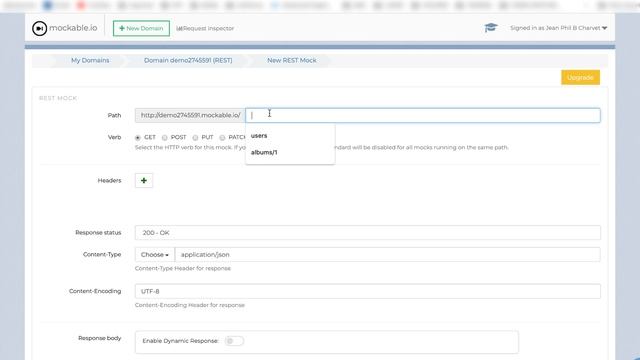Click the yellow Upgrade button
Screen dimensions: 640x360
580,78
